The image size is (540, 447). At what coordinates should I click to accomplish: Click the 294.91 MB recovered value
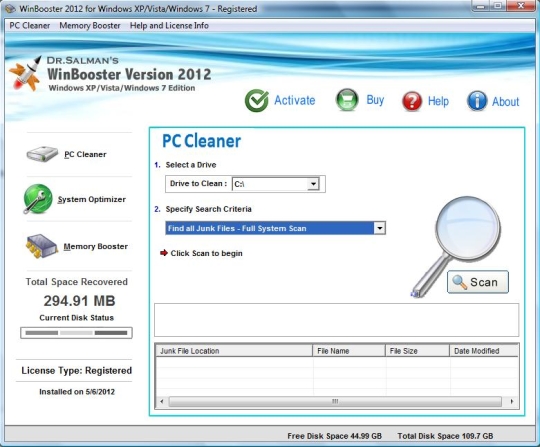pos(79,301)
